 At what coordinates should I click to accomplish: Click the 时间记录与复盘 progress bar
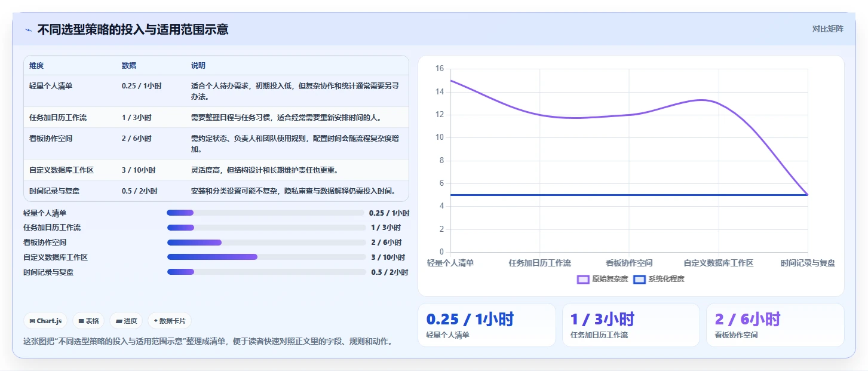tap(266, 272)
